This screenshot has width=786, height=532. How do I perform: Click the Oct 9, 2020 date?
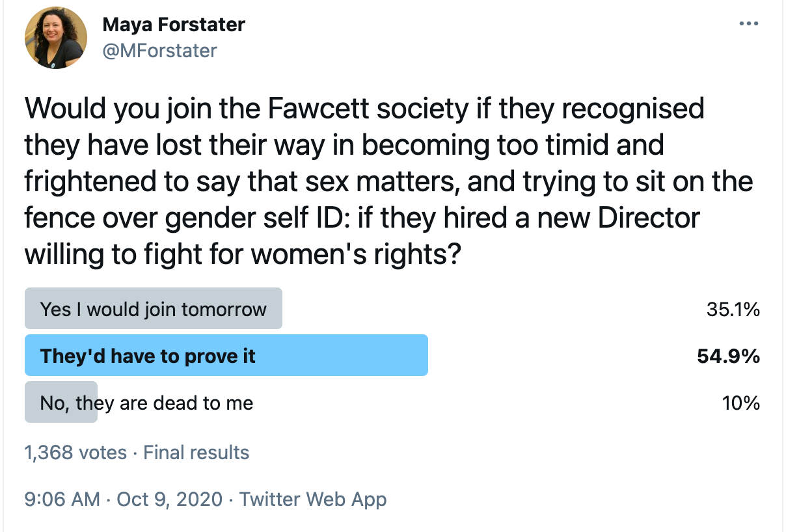[x=170, y=499]
